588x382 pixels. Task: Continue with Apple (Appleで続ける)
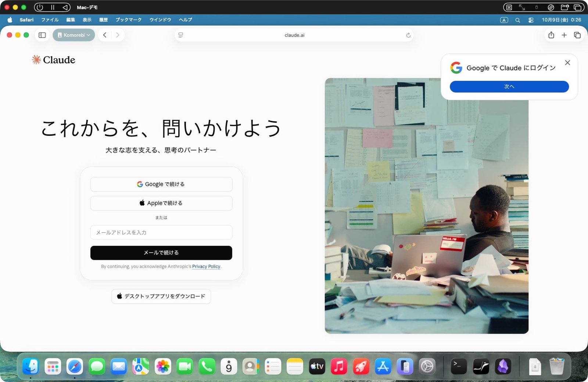click(x=161, y=203)
